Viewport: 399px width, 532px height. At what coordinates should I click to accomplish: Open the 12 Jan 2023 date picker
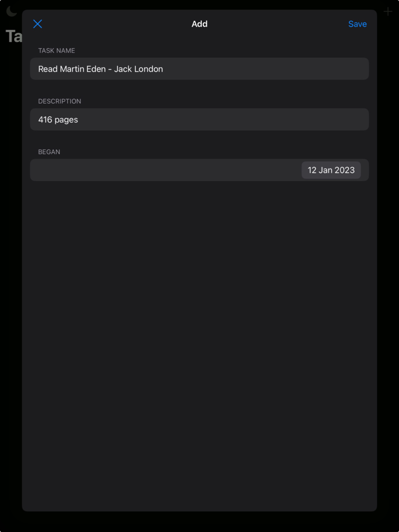point(331,170)
